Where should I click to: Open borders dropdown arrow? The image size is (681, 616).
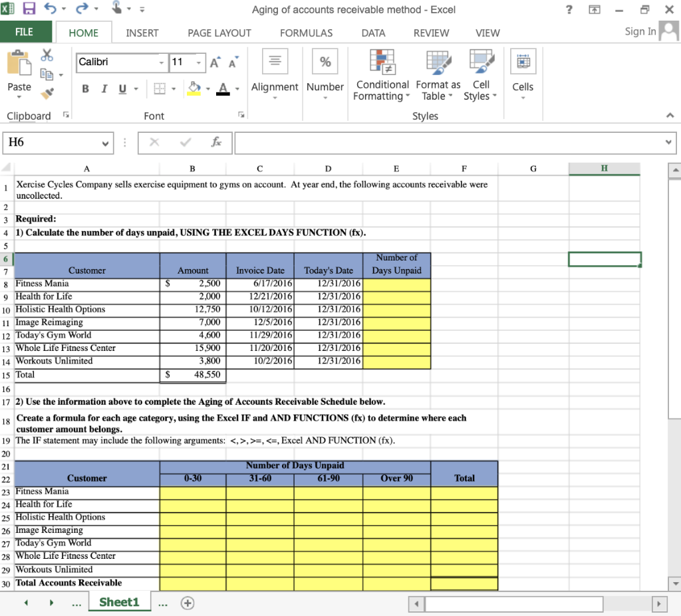click(174, 89)
